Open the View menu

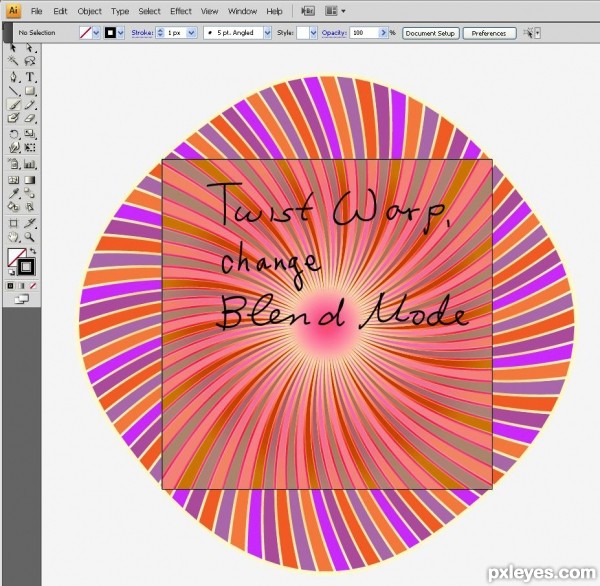point(209,11)
